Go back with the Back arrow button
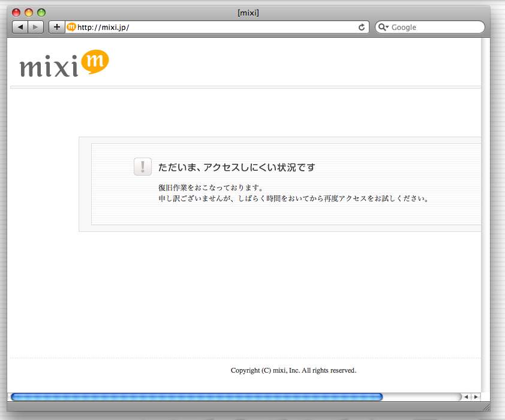The image size is (505, 420). (x=20, y=27)
